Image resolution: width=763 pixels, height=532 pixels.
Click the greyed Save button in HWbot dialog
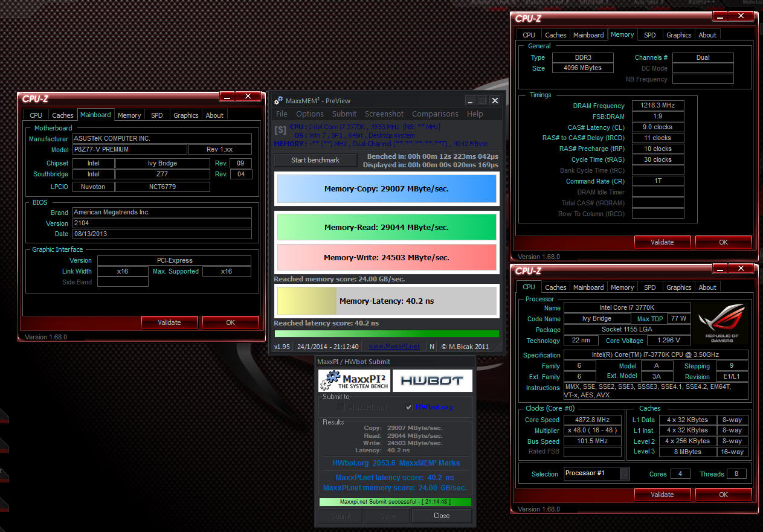(x=387, y=516)
